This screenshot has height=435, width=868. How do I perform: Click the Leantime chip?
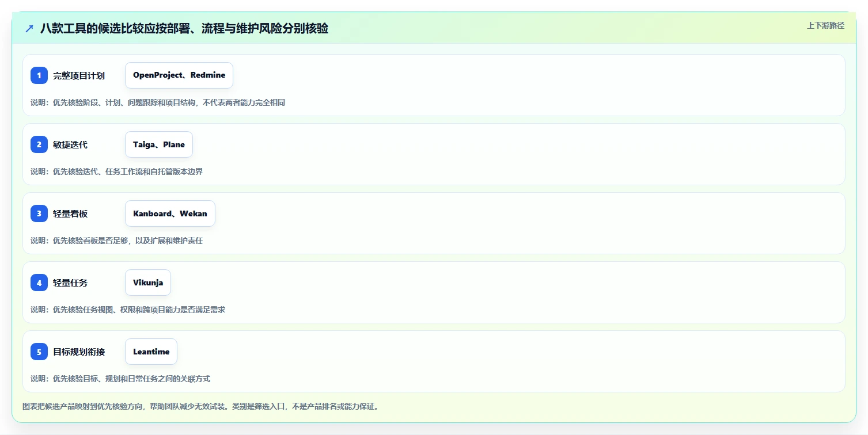pos(151,352)
